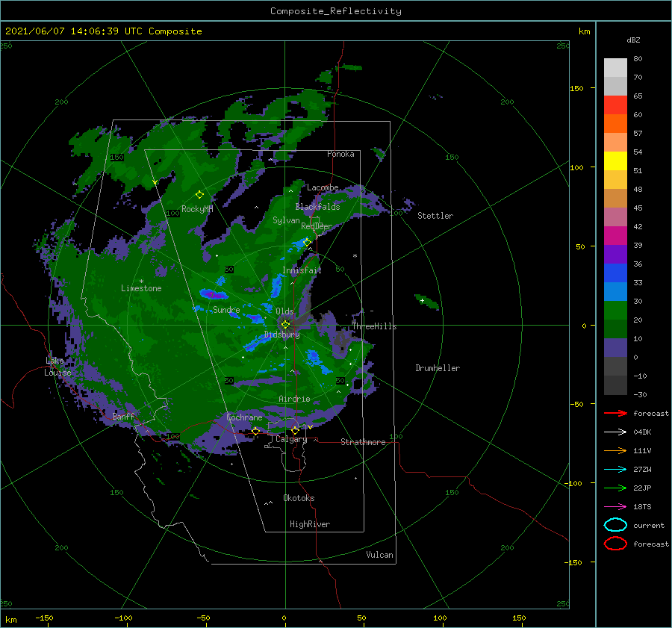The image size is (672, 628).
Task: Pick the light blue 30-33 dBZ swatch
Action: click(x=615, y=291)
